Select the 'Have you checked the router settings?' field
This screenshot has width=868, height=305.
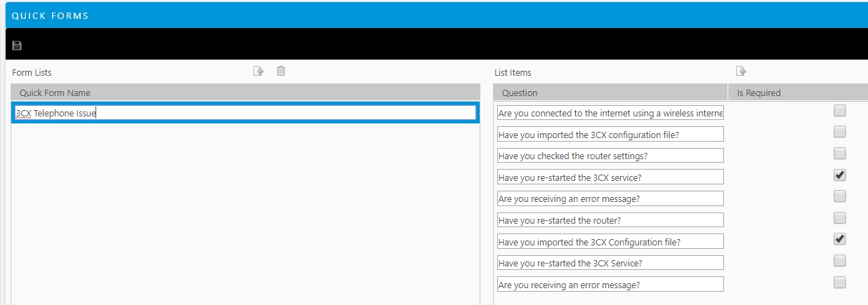click(x=610, y=156)
